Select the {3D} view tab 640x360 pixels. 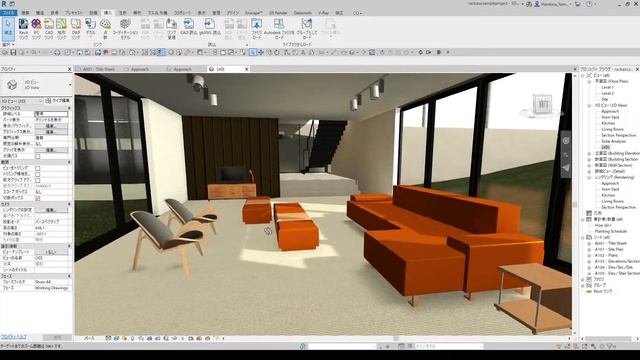220,69
